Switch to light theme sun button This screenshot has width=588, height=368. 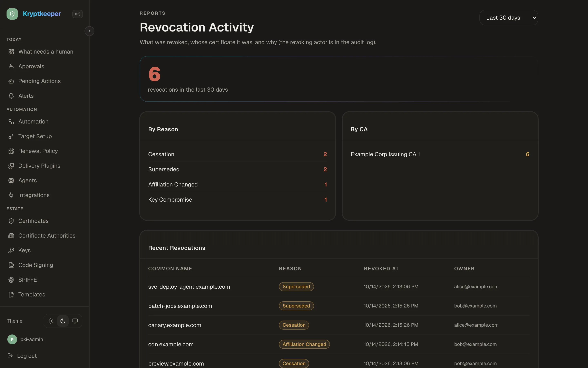coord(51,321)
